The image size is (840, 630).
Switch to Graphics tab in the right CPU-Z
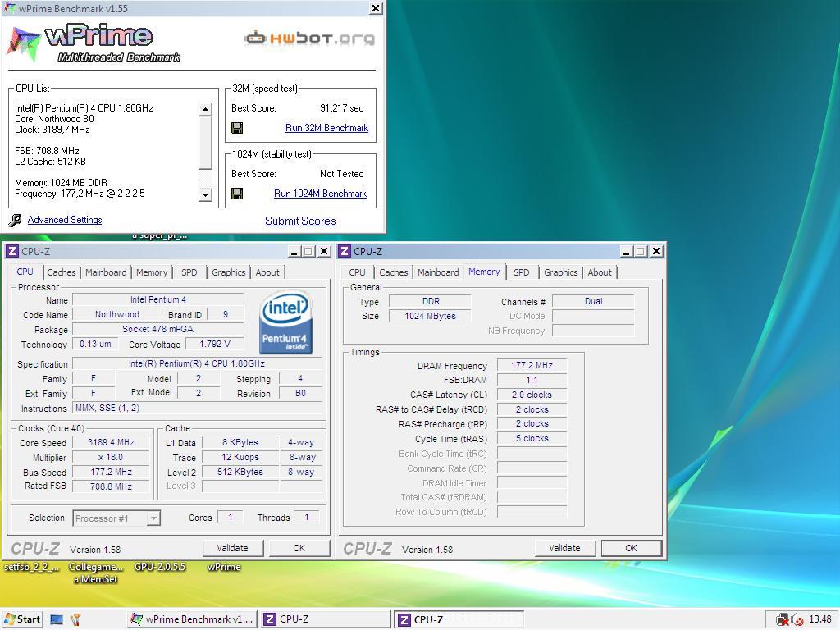561,272
